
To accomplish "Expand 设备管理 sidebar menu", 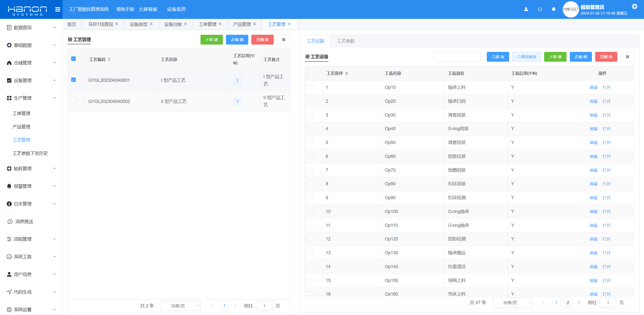I will (x=31, y=80).
